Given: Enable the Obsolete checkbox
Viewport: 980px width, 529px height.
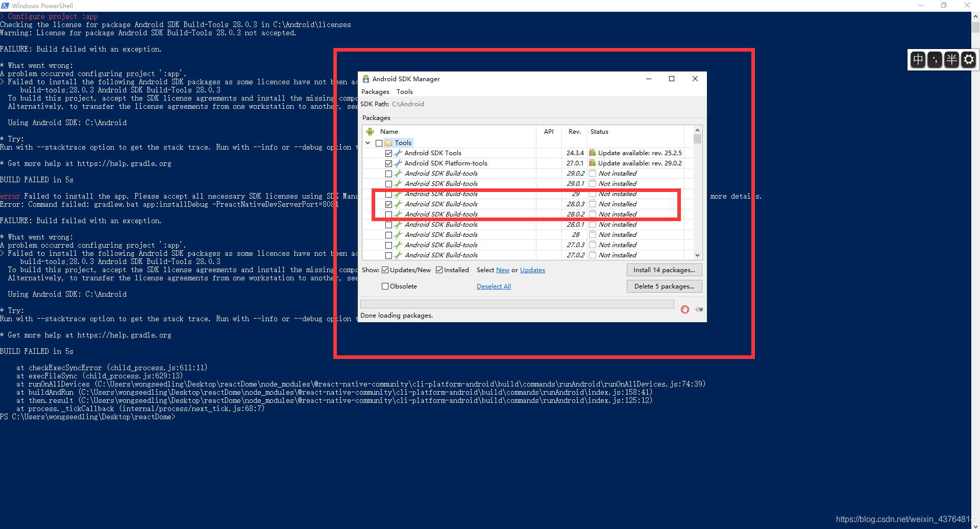Looking at the screenshot, I should (x=385, y=286).
